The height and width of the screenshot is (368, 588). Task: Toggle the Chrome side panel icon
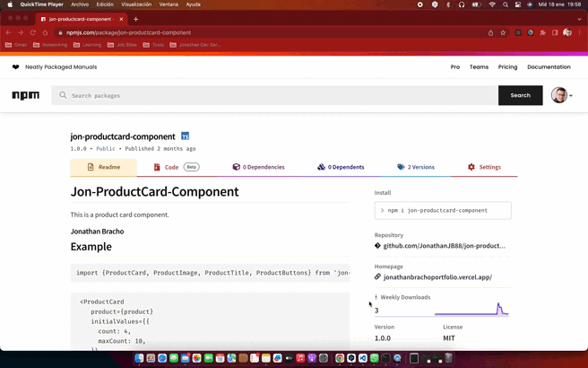coord(555,32)
